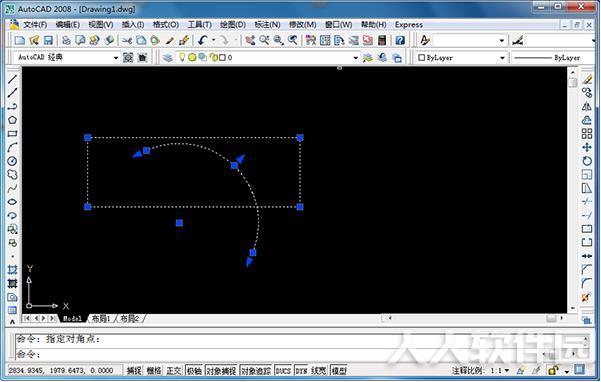601x382 pixels.
Task: Click the Rotate tool in modify toolbar
Action: 586,161
